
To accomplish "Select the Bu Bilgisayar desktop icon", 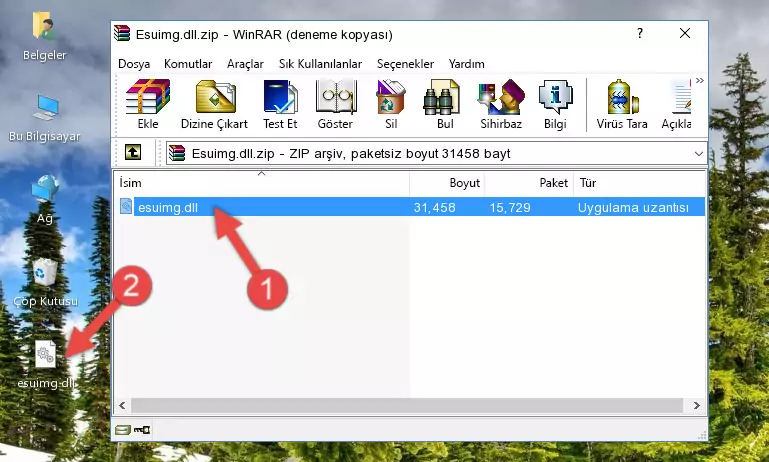I will click(x=45, y=118).
